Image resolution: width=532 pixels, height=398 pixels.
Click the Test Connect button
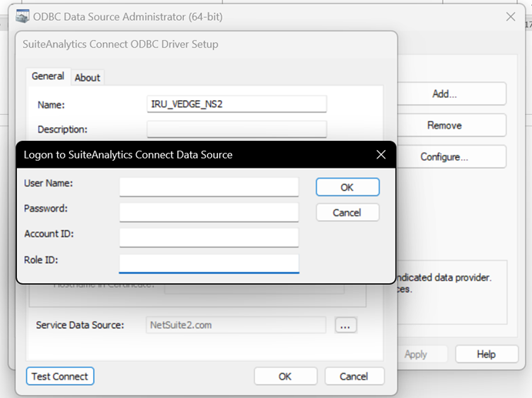click(x=60, y=376)
